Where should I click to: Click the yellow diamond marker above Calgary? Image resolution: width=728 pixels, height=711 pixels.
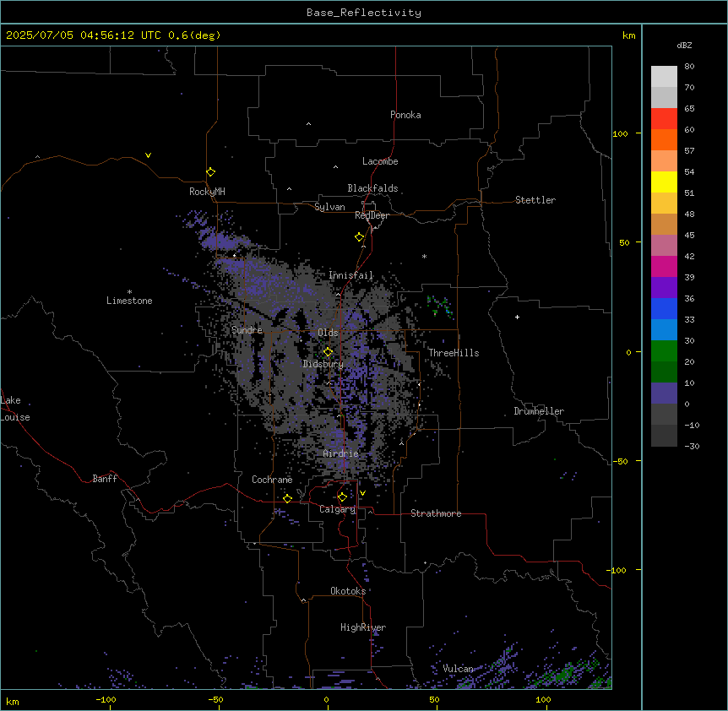coord(343,497)
